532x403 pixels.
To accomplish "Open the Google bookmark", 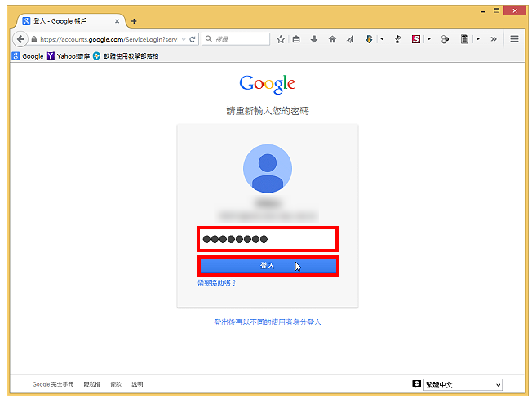I will [28, 56].
